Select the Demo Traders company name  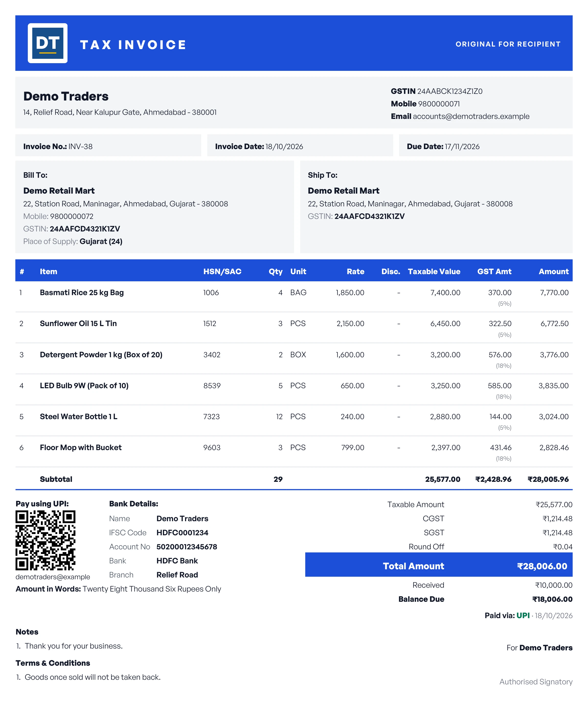pyautogui.click(x=66, y=96)
